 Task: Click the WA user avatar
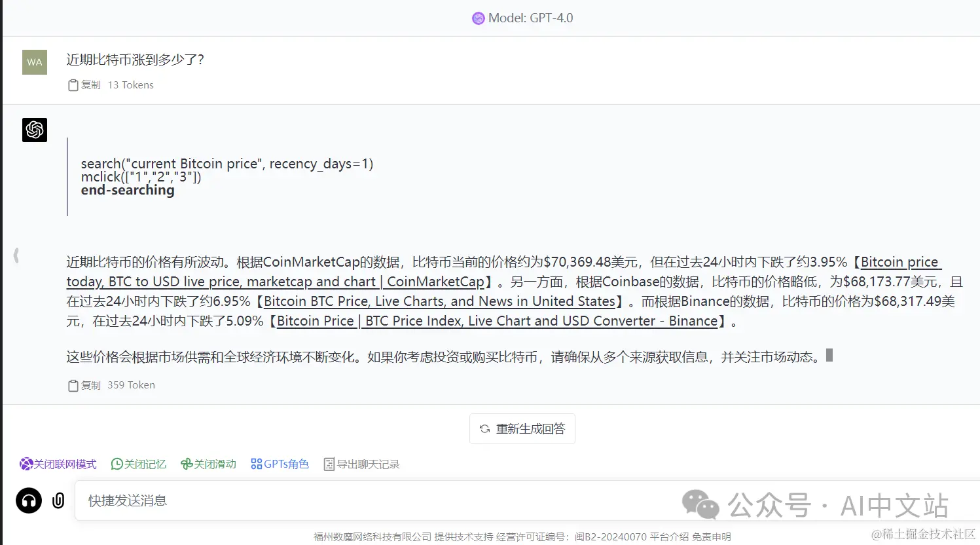[x=35, y=62]
